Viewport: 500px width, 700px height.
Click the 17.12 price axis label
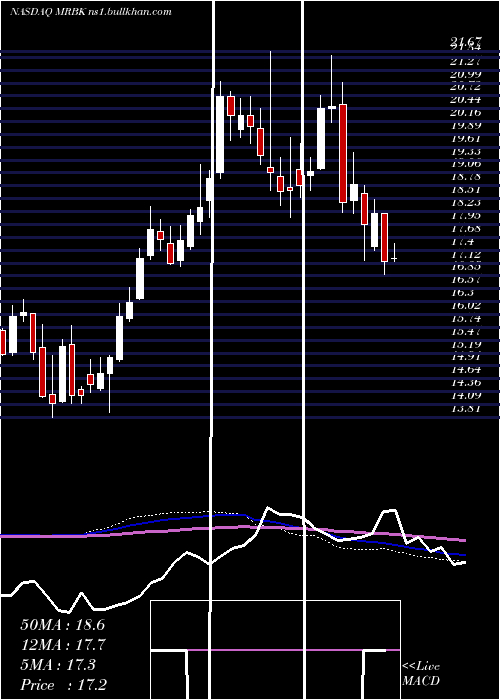[x=466, y=254]
